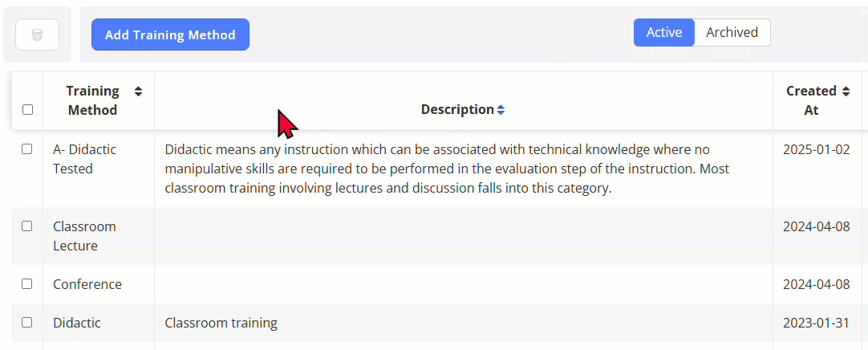Switch to the Archived tab
This screenshot has width=868, height=350.
[x=732, y=33]
